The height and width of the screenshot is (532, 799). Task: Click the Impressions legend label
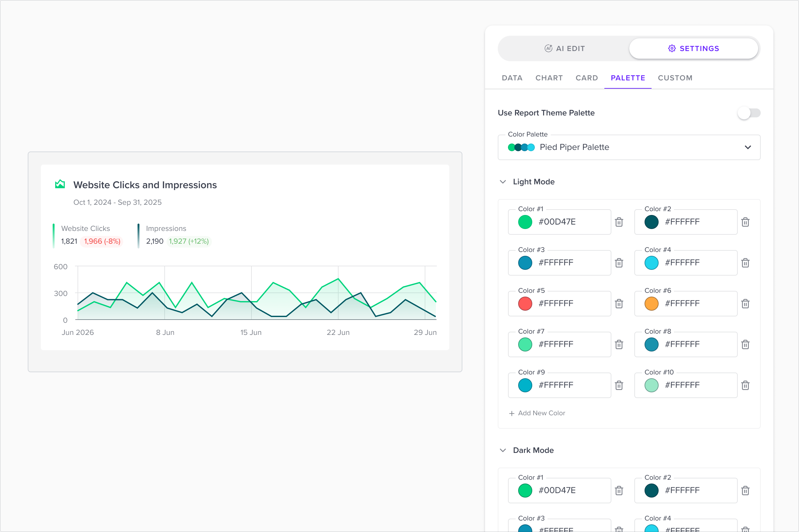(x=166, y=228)
